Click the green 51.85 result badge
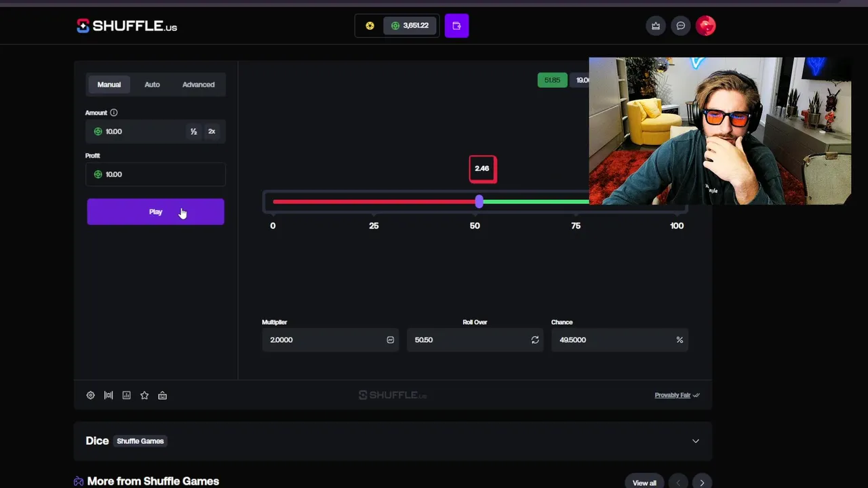This screenshot has width=868, height=488. point(553,80)
